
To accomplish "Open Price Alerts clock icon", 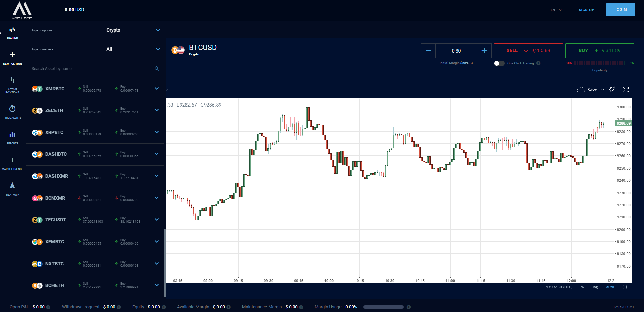I will 12,109.
